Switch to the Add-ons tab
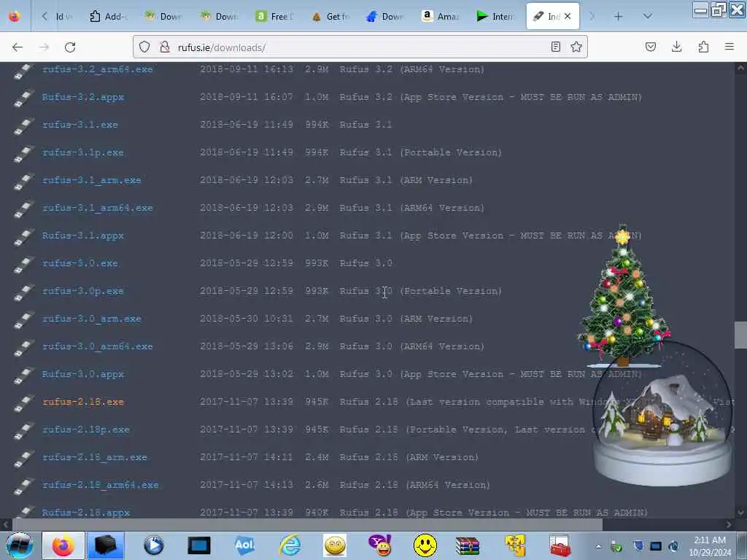Image resolution: width=747 pixels, height=560 pixels. (108, 17)
